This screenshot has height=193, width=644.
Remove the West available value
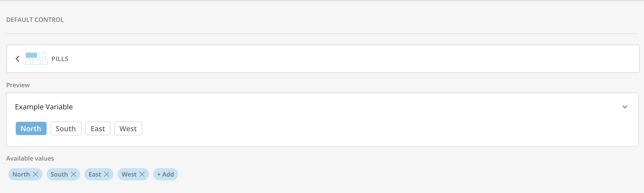[x=142, y=174]
